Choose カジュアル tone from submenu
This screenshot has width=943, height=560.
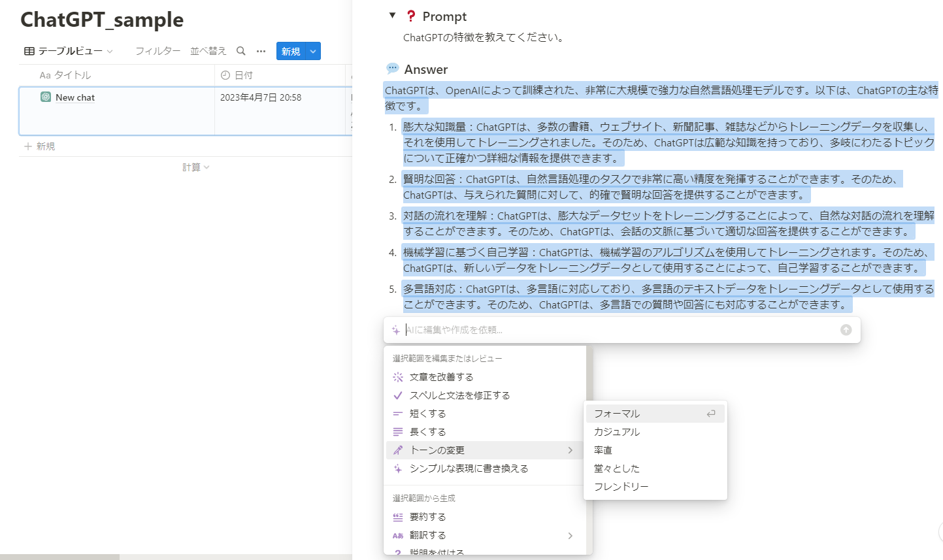coord(617,432)
